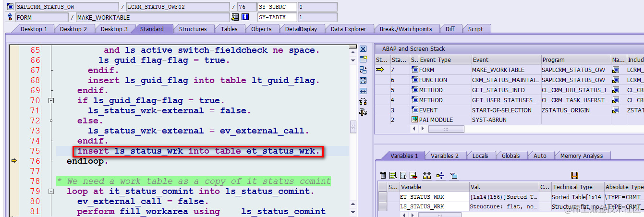
Task: Open the Data Explorer tab
Action: [x=348, y=29]
